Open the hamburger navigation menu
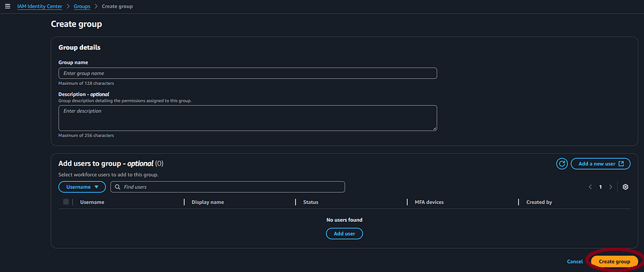Image resolution: width=644 pixels, height=272 pixels. (x=8, y=6)
